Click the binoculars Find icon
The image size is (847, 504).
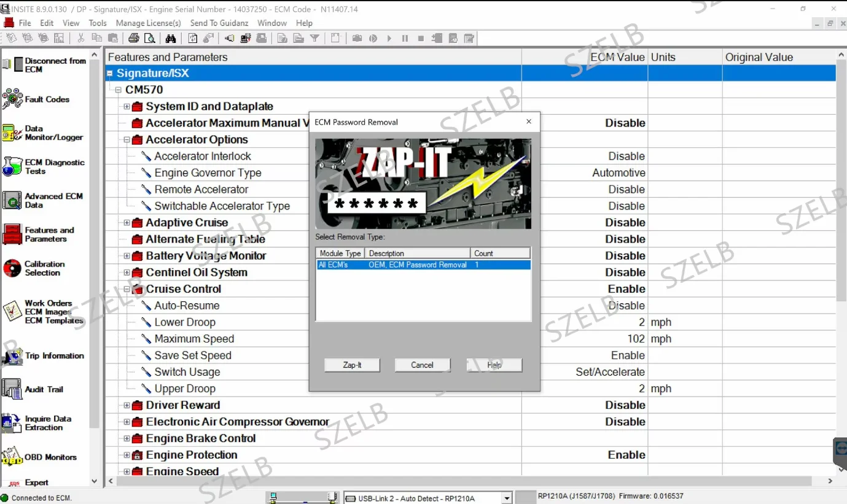[171, 38]
